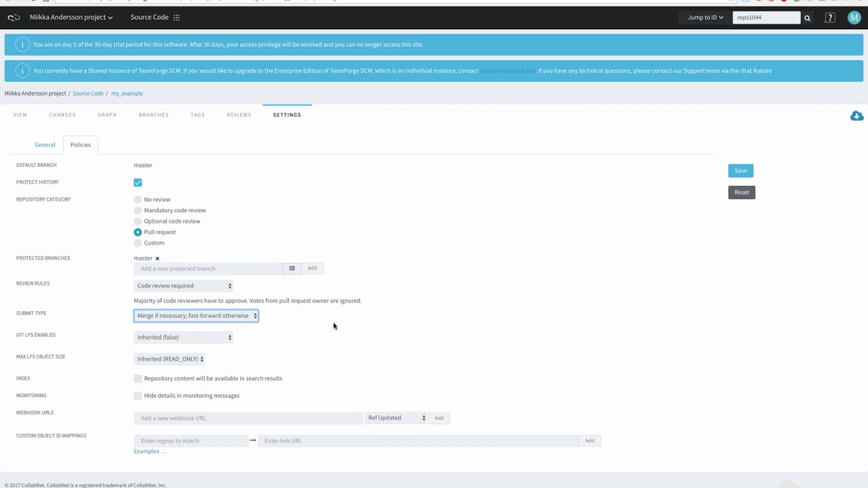This screenshot has width=868, height=488.
Task: Click the Reset button
Action: (742, 192)
